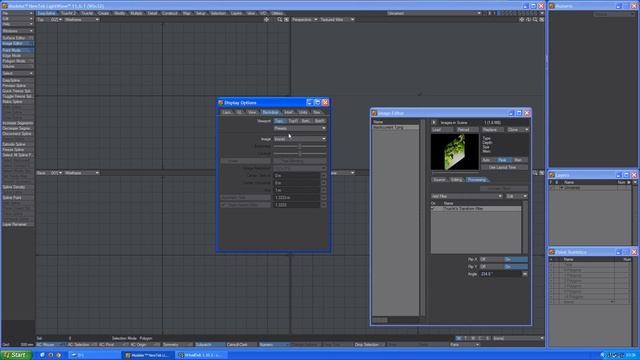Select the image entry in the Image Editor list
Image resolution: width=640 pixels, height=360 pixels.
396,128
